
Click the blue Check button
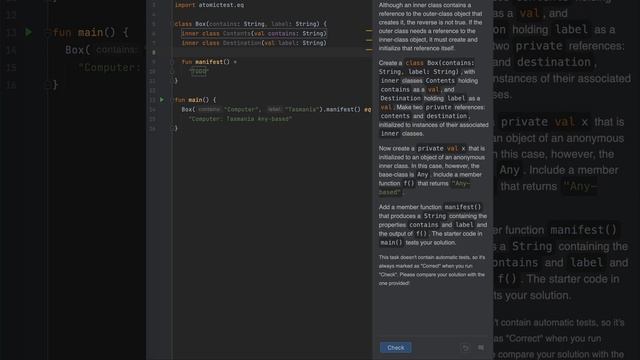[396, 347]
